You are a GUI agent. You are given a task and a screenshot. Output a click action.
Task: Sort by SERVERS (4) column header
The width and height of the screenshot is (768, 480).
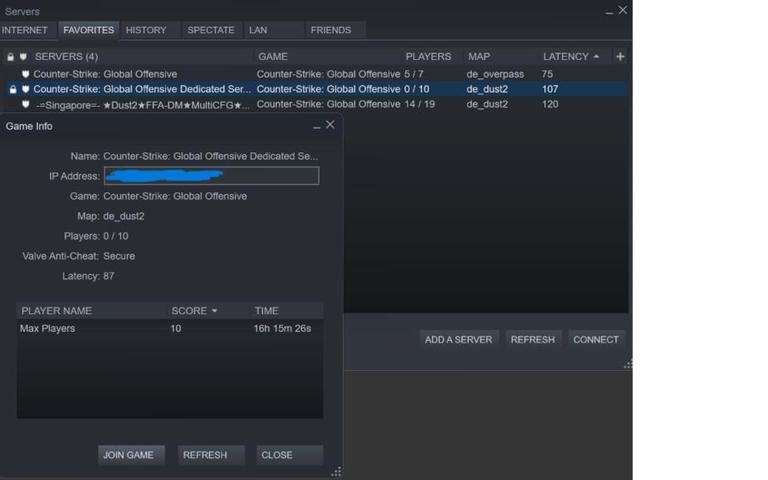pos(66,57)
